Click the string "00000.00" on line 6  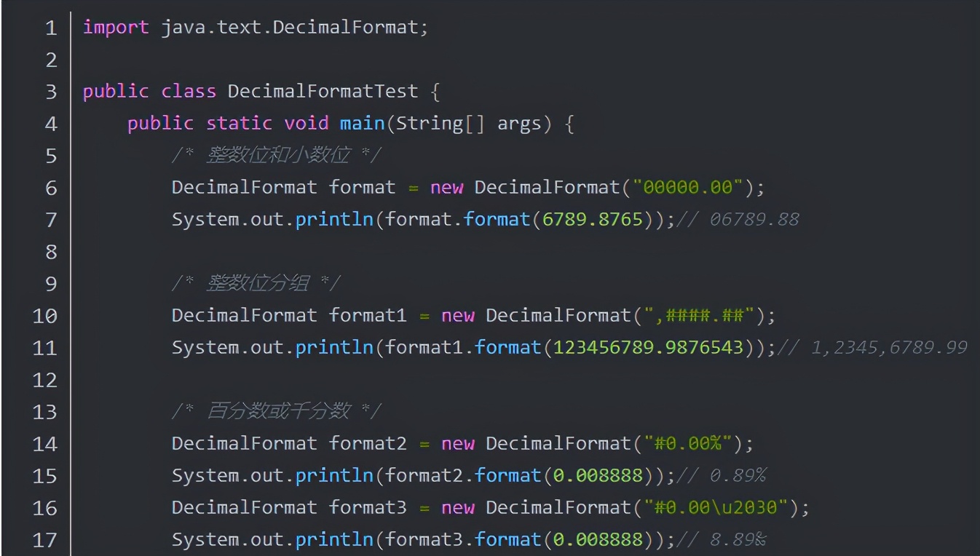tap(687, 188)
